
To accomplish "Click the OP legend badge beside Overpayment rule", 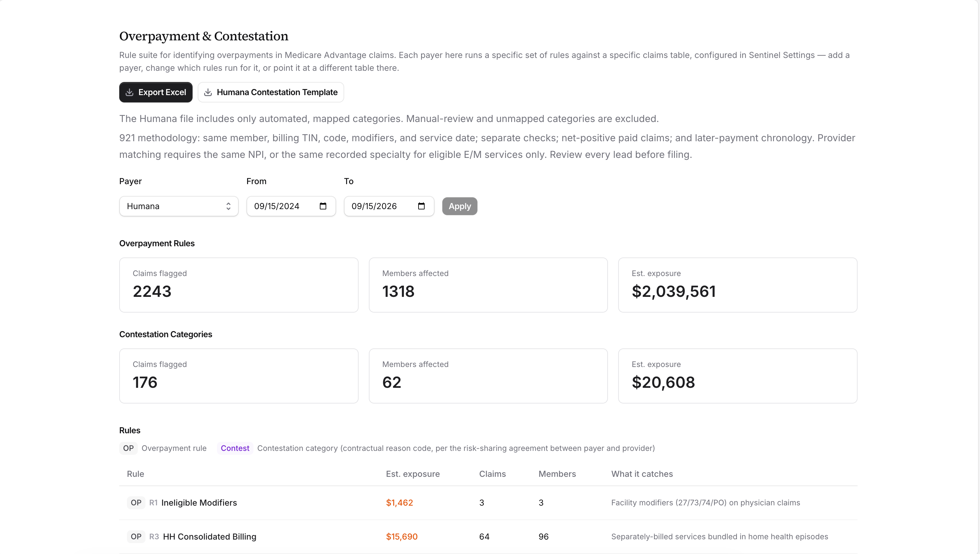I will (128, 448).
